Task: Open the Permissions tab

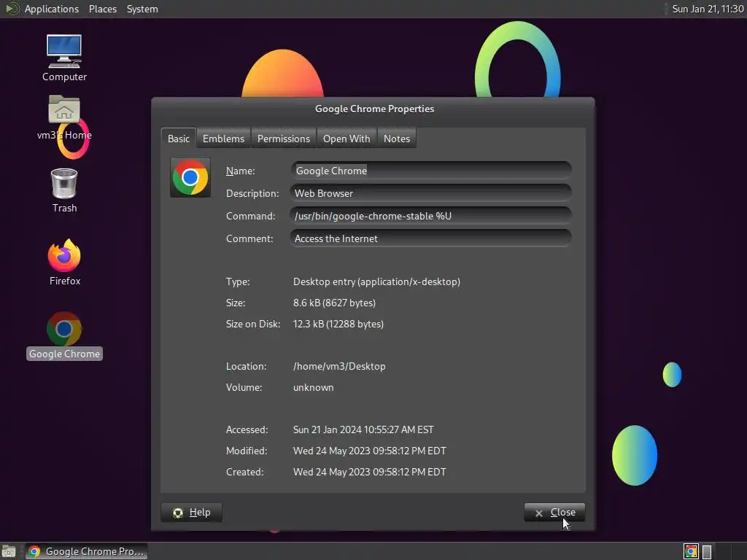Action: [284, 139]
